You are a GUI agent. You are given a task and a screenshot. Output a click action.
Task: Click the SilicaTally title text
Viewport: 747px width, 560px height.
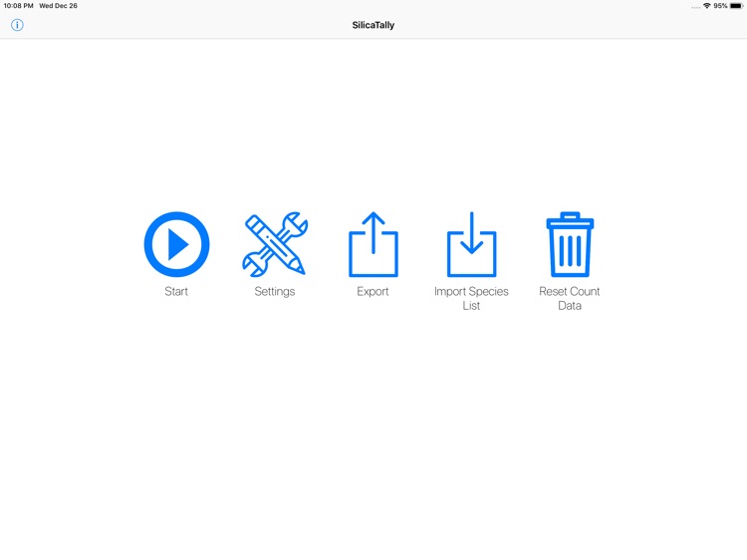pyautogui.click(x=373, y=25)
